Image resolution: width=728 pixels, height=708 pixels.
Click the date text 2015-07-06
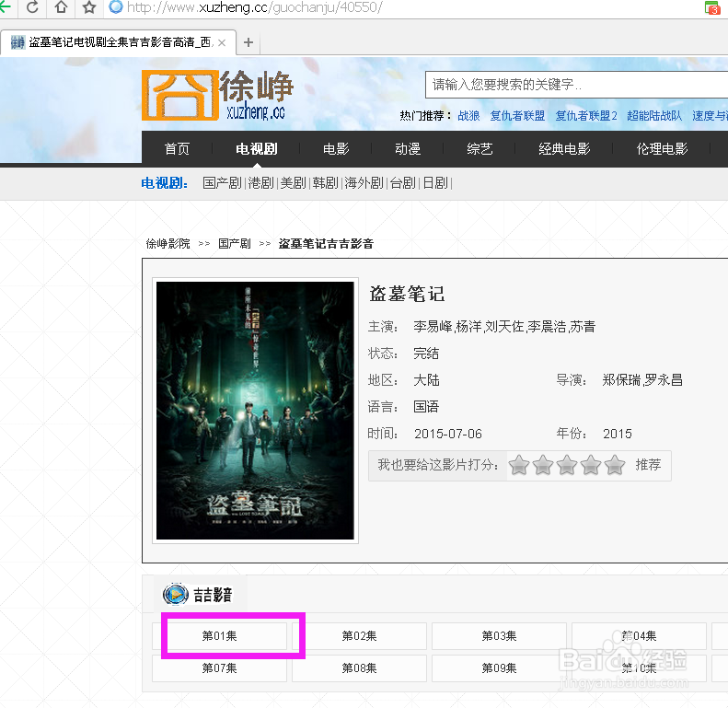click(x=448, y=434)
